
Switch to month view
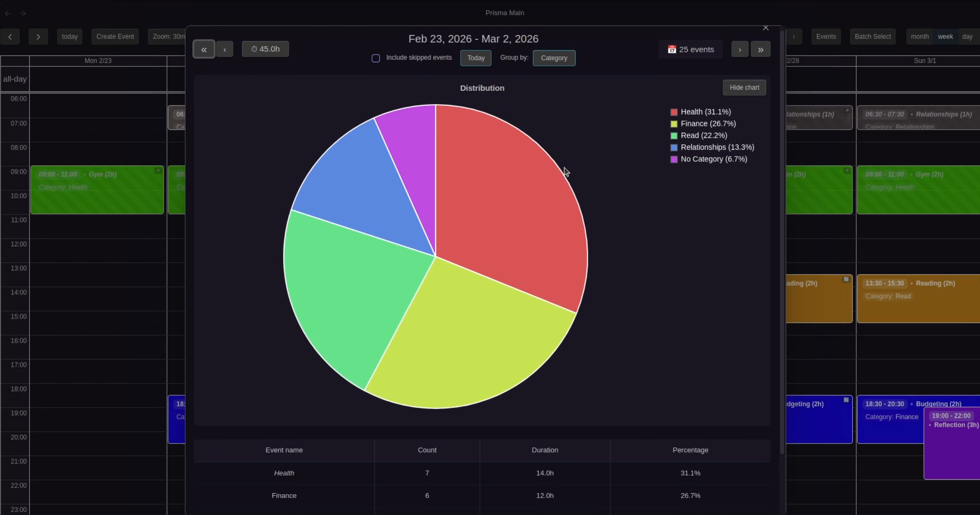pos(919,36)
